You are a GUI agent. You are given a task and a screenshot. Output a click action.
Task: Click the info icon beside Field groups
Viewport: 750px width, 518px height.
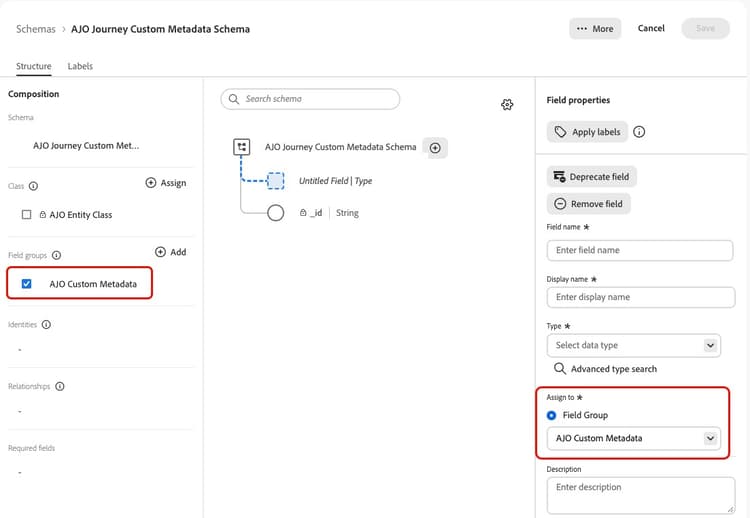[x=56, y=255]
